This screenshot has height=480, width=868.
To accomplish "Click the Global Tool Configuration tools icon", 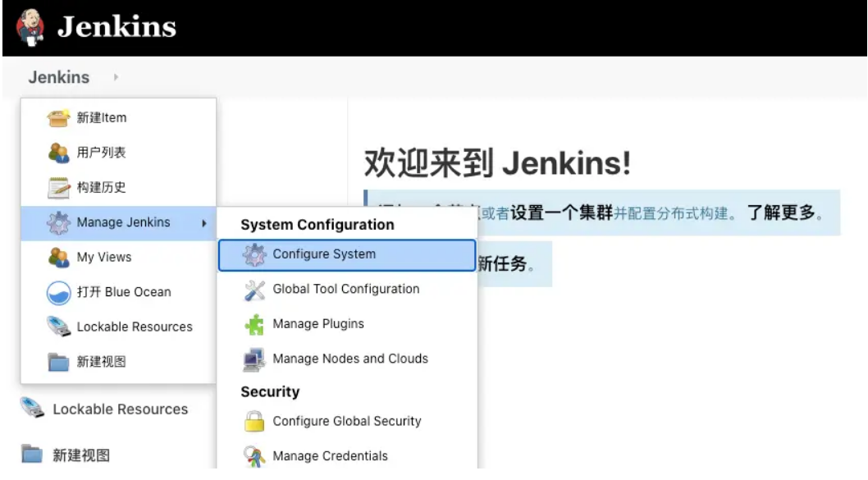I will coord(254,290).
